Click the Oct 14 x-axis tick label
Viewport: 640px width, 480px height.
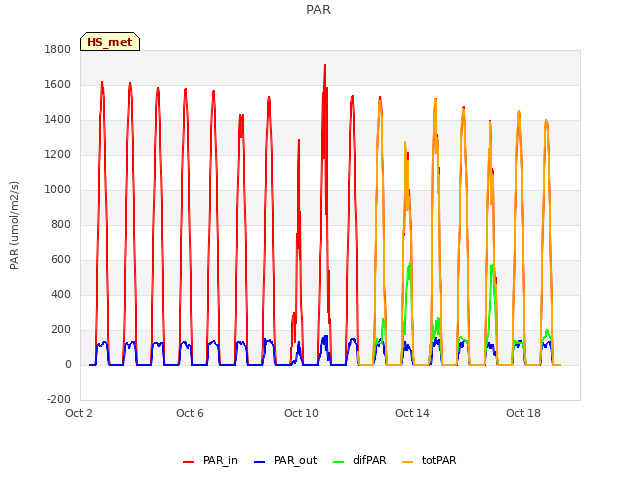click(412, 413)
